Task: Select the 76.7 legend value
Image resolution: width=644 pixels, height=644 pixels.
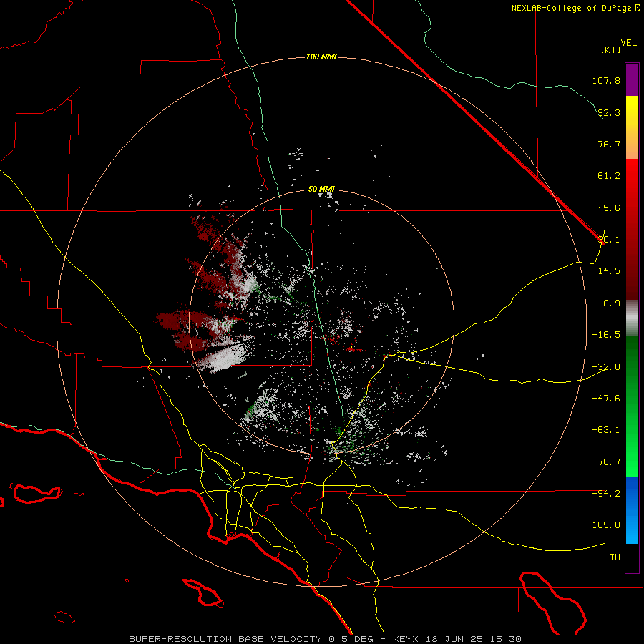Action: click(x=609, y=144)
